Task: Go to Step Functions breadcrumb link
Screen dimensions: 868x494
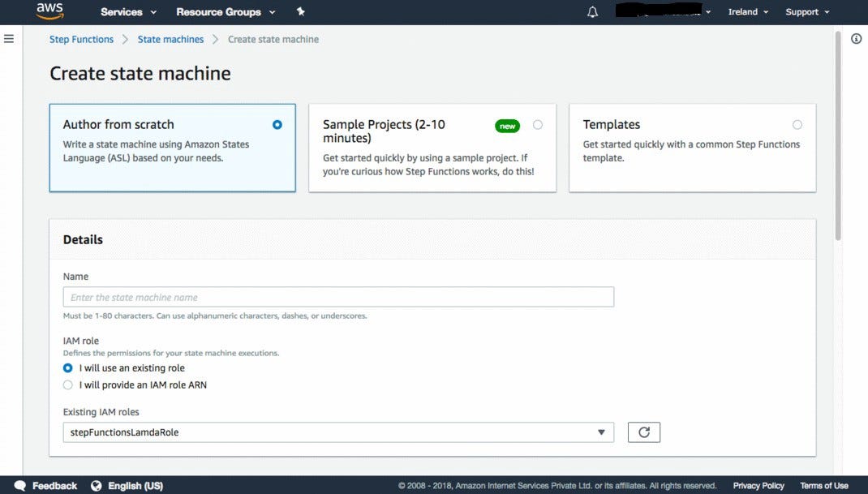Action: (81, 39)
